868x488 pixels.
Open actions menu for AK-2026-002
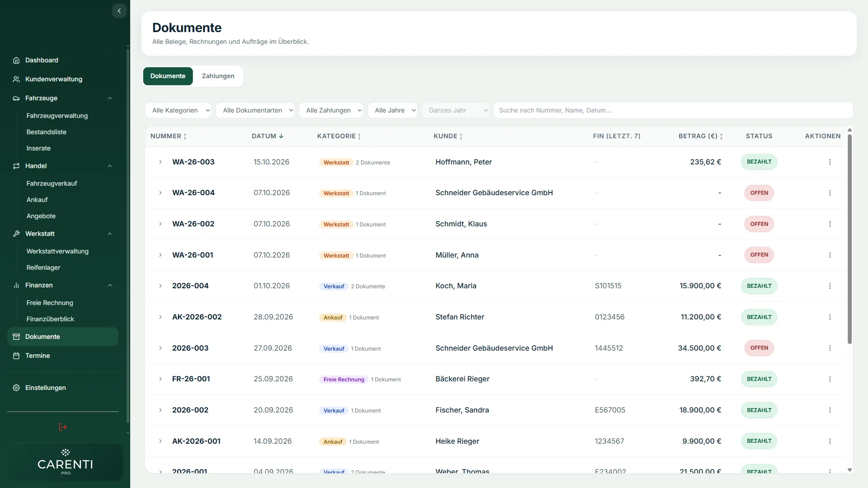[x=830, y=317]
